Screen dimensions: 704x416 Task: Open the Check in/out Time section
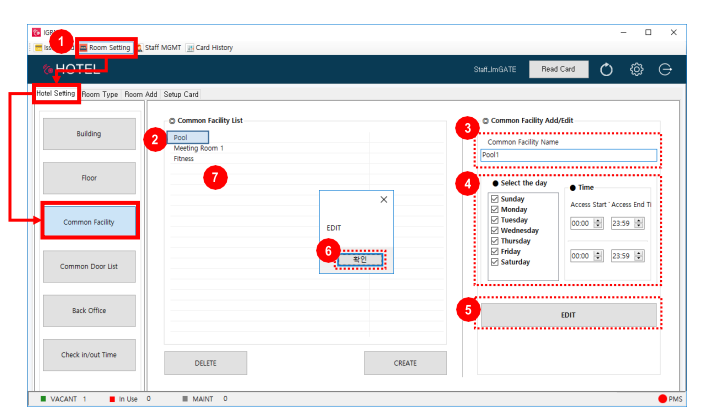89,355
